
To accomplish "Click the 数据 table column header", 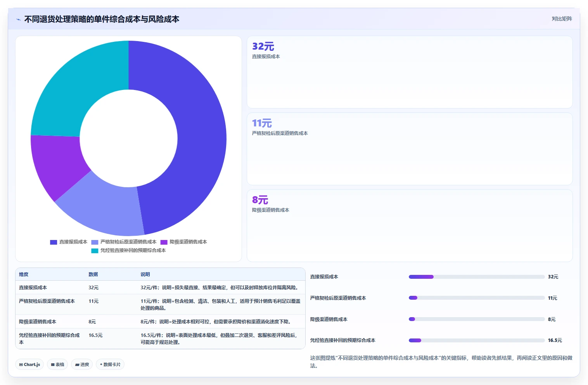I will click(93, 275).
